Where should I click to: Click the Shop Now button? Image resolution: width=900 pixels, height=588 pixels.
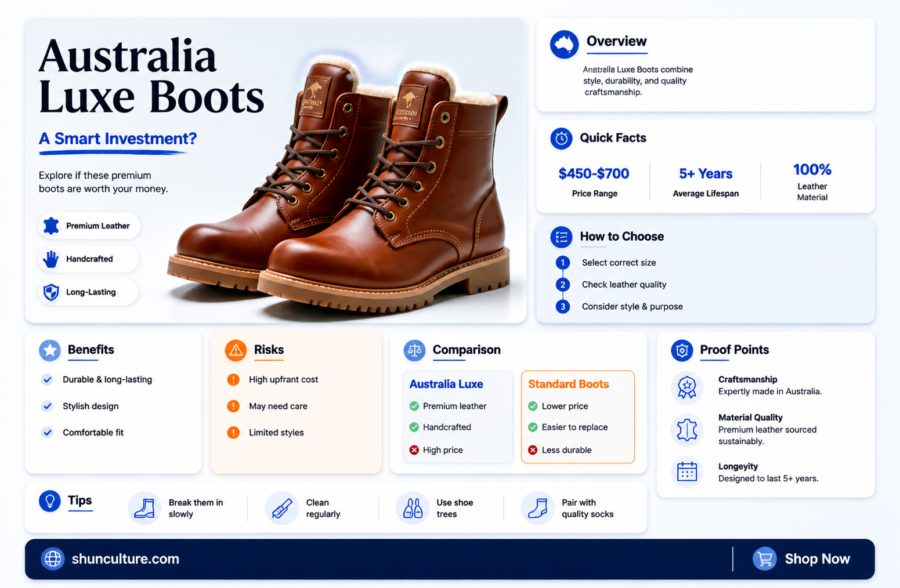[x=801, y=559]
